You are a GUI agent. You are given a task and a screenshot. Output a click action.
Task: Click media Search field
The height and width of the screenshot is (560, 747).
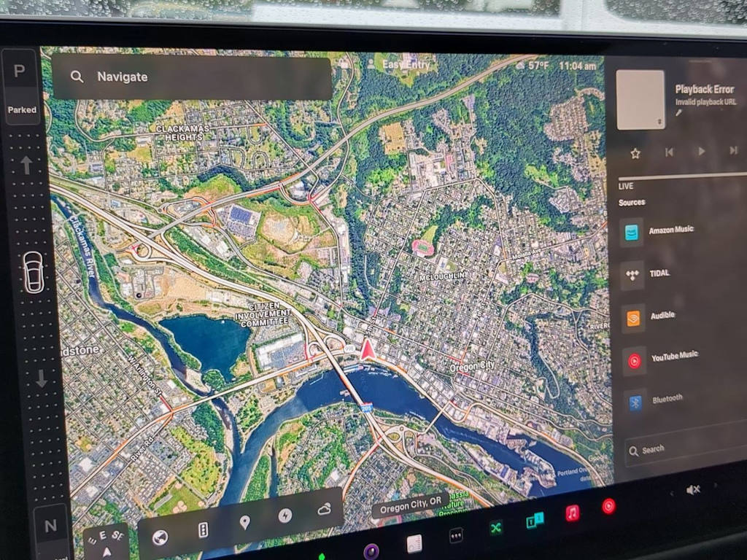(686, 448)
